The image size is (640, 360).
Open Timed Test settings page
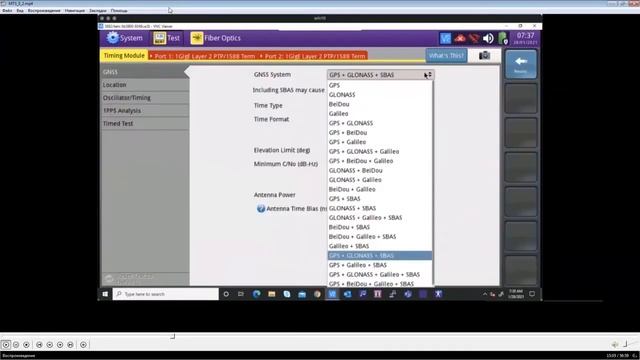tap(144, 124)
